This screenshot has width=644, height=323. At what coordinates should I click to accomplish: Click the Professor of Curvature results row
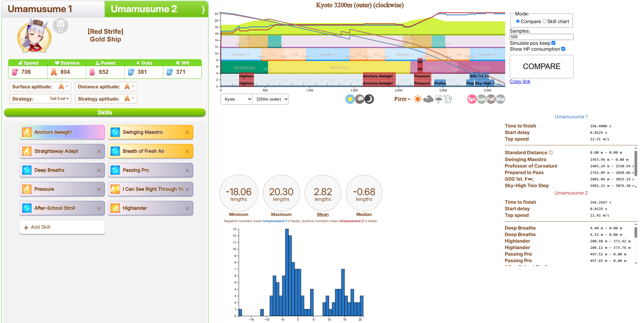569,166
